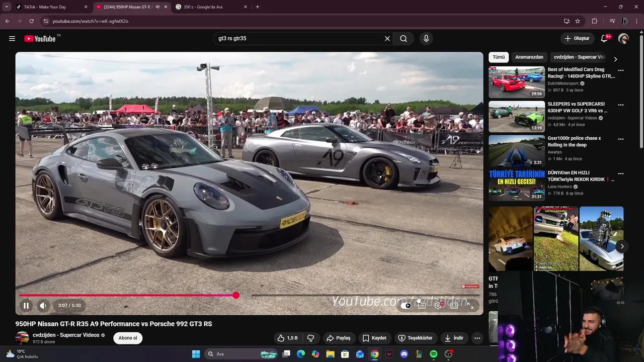Open the address bar site info icon

pos(46,21)
